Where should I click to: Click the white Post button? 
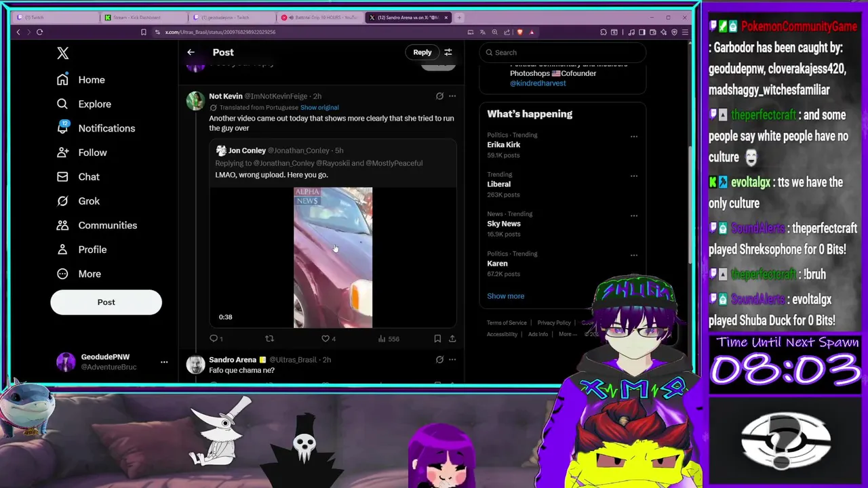[106, 302]
